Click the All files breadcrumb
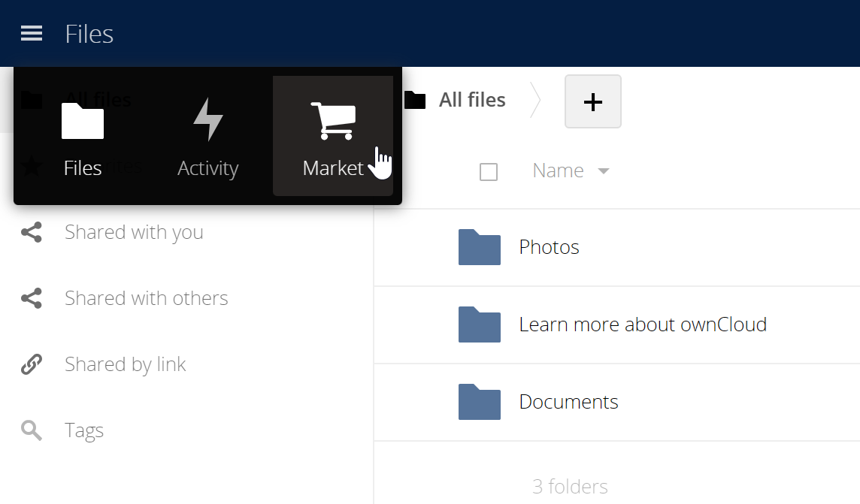 pos(471,100)
